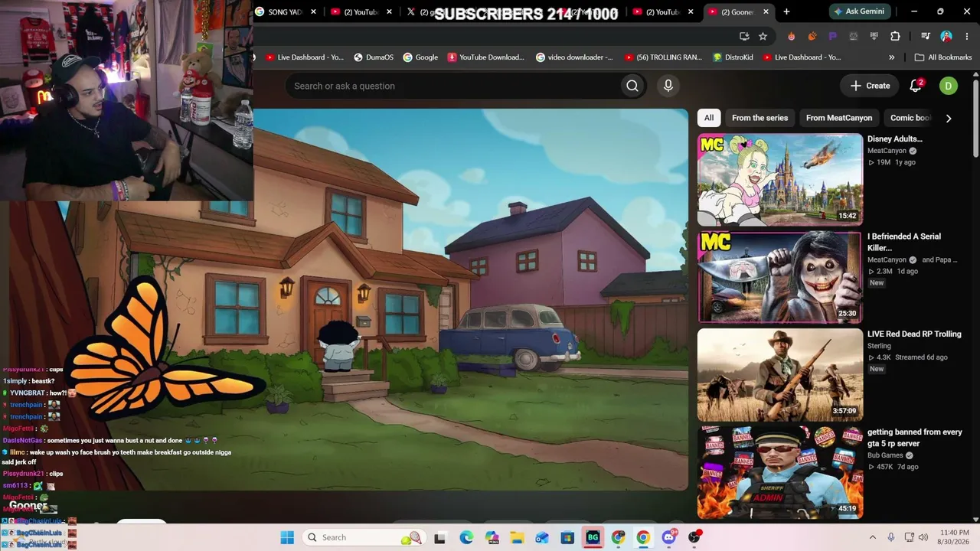This screenshot has width=980, height=551.
Task: Open the account avatar menu labeled D
Action: pyautogui.click(x=948, y=86)
